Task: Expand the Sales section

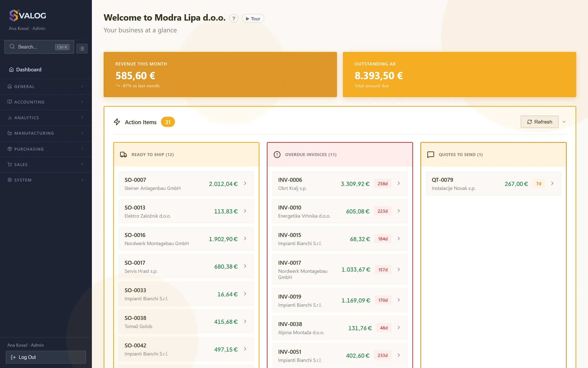Action: [46, 165]
